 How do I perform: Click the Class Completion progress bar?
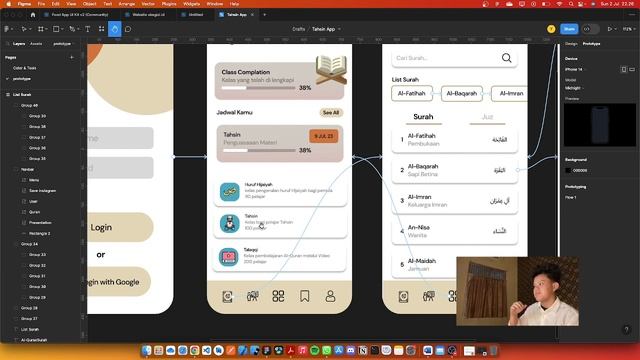click(x=258, y=88)
